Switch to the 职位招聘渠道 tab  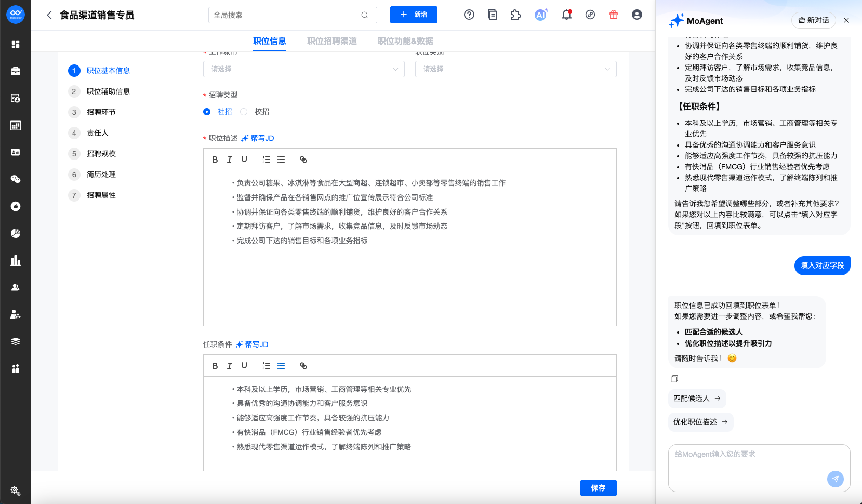click(x=332, y=41)
